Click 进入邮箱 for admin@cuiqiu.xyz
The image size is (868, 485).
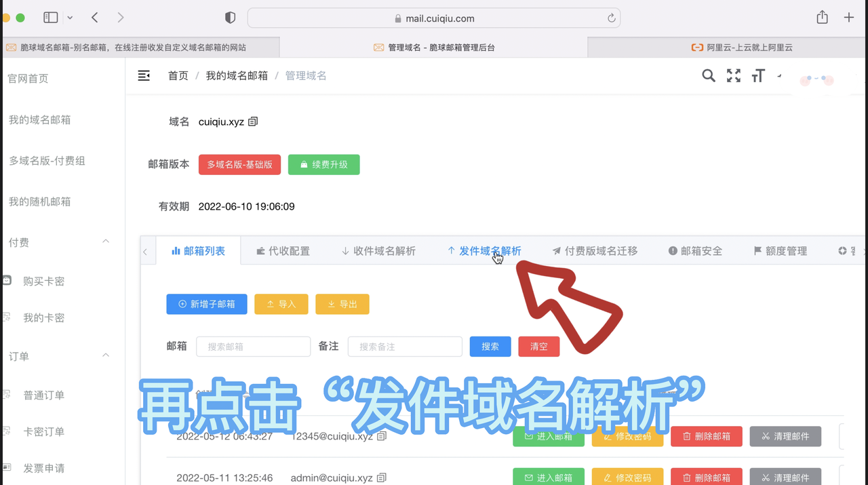[549, 476]
